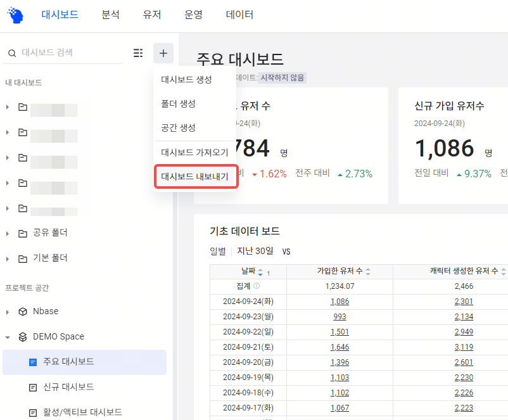The width and height of the screenshot is (508, 420).
Task: Expand the 기본 폴더 folder
Action: pos(8,258)
